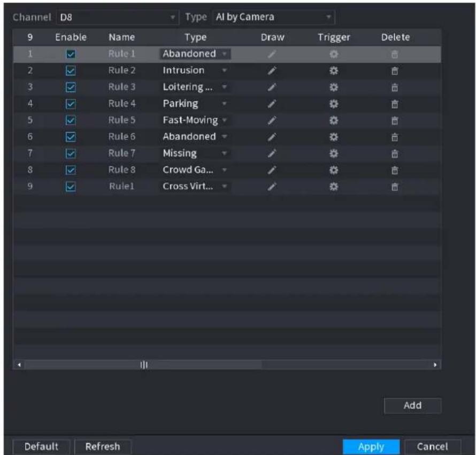The image size is (476, 455).
Task: Open trigger settings for Rule 6
Action: coord(334,137)
